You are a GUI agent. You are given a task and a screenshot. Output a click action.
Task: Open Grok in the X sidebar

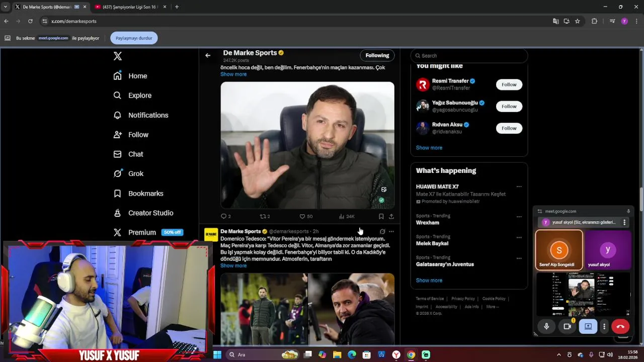(x=128, y=174)
